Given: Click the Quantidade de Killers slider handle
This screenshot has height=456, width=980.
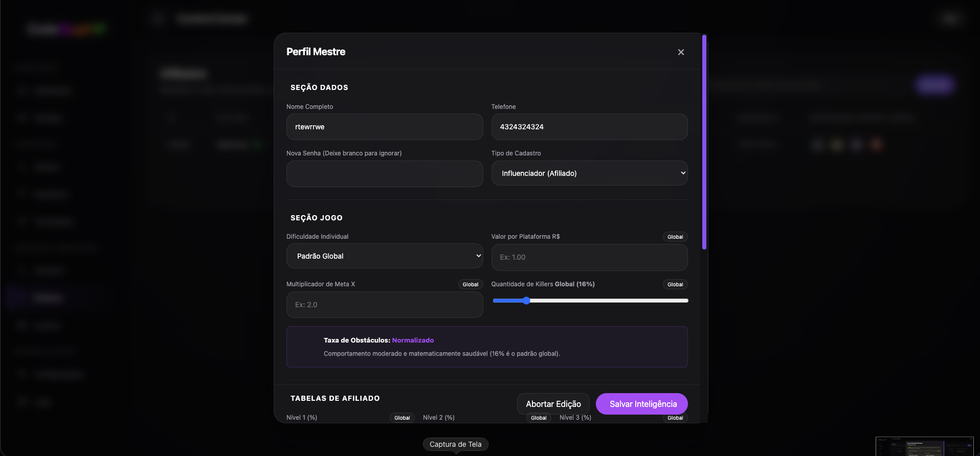Looking at the screenshot, I should (x=526, y=301).
